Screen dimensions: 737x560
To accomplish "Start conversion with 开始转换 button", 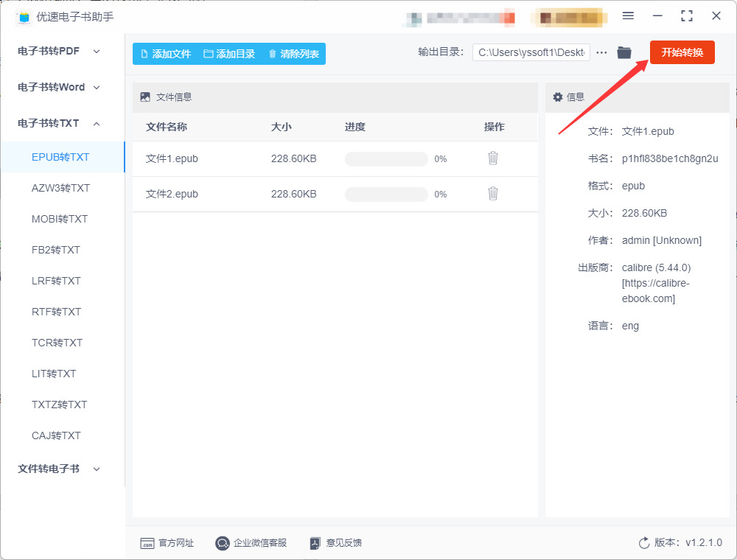I will pos(682,52).
